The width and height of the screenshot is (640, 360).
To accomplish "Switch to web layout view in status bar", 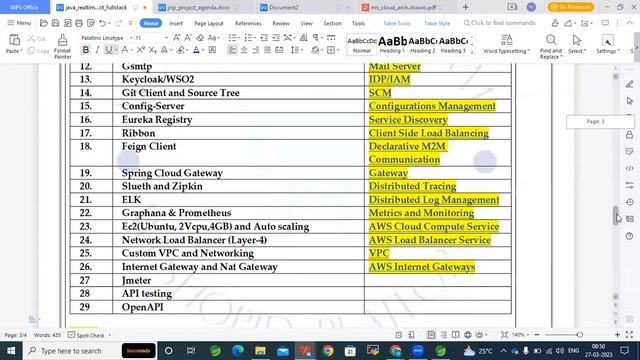I will point(468,335).
